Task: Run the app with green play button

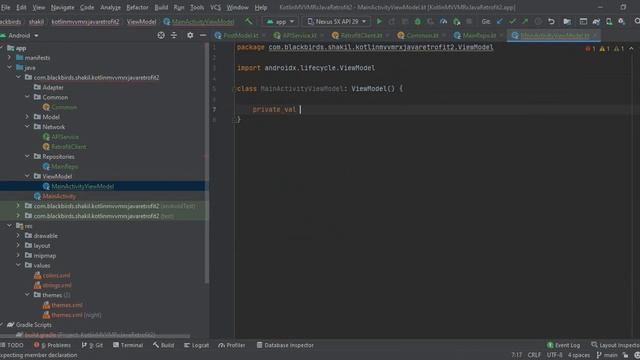Action: [x=379, y=21]
